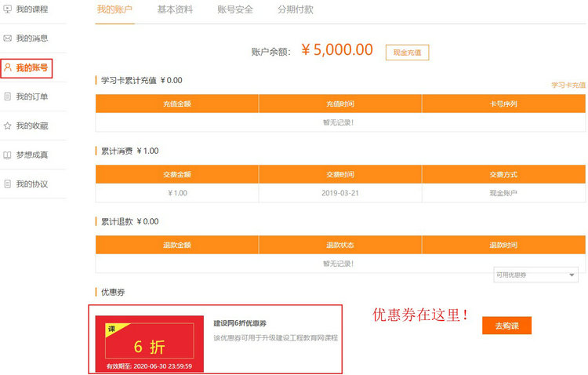
Task: Open the 学习卡充值 link
Action: pyautogui.click(x=568, y=85)
